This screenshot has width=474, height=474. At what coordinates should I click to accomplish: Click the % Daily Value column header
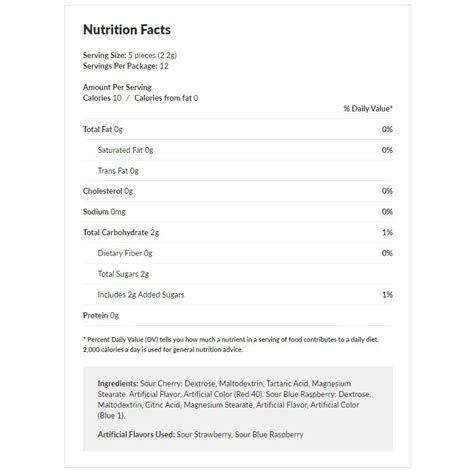(368, 109)
